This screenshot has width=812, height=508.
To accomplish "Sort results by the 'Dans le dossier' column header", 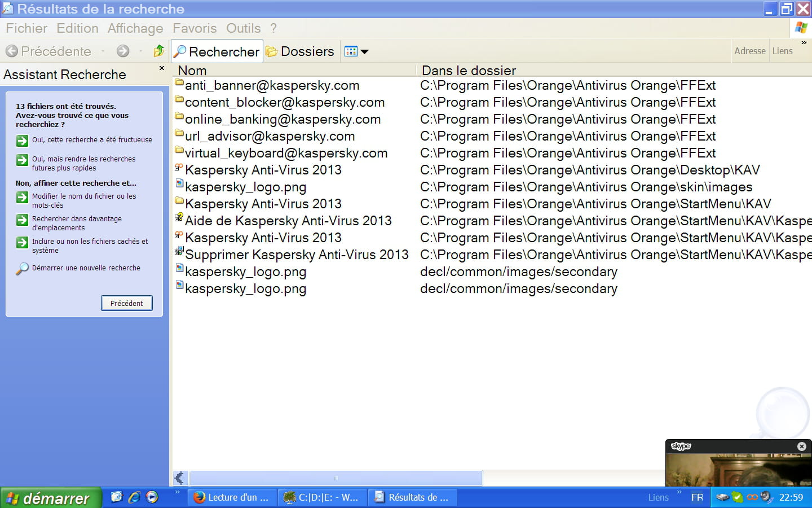I will point(614,71).
